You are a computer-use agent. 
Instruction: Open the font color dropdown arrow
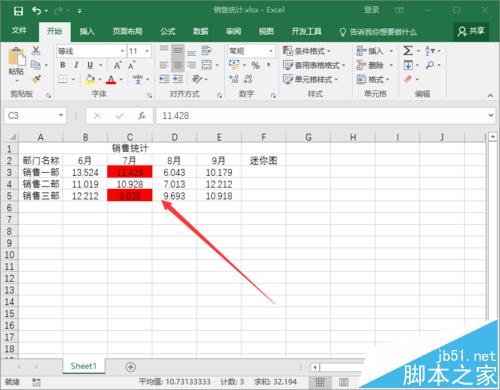[121, 79]
